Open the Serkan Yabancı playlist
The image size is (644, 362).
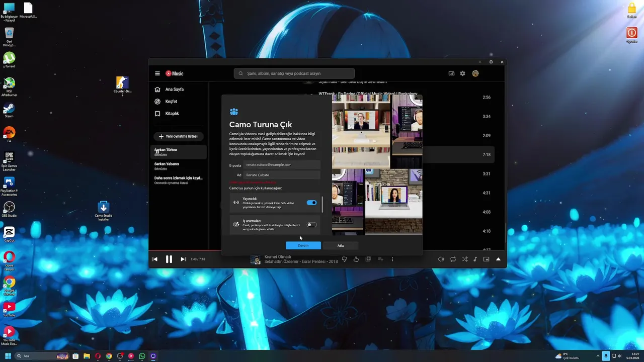click(x=179, y=166)
